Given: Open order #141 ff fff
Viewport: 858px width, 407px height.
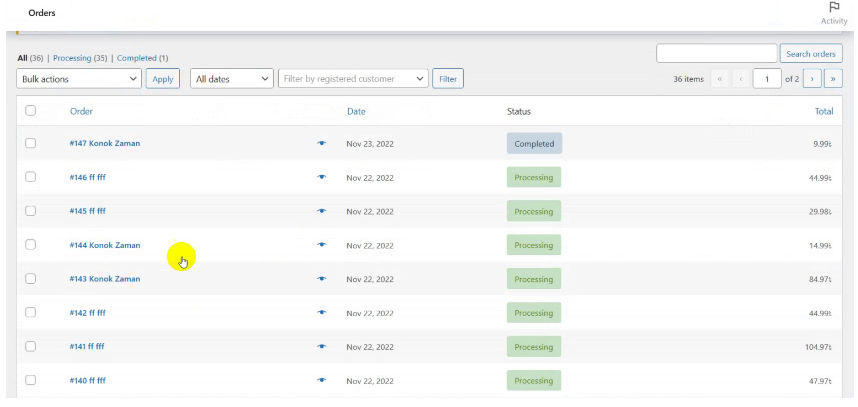Looking at the screenshot, I should 87,347.
